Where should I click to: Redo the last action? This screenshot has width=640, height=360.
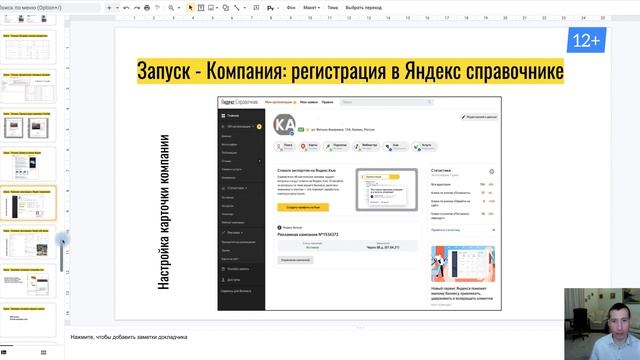137,8
